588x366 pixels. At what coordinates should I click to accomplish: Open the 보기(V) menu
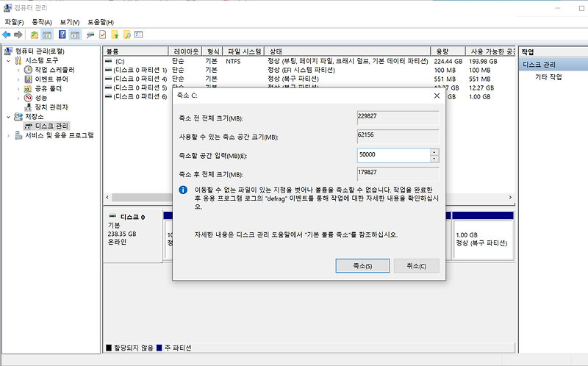(69, 22)
